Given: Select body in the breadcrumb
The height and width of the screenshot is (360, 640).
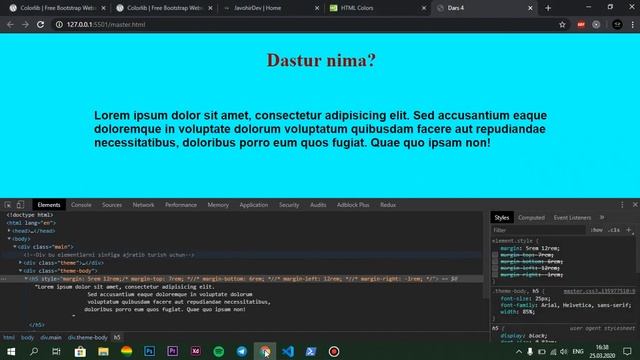Looking at the screenshot, I should click(x=27, y=338).
